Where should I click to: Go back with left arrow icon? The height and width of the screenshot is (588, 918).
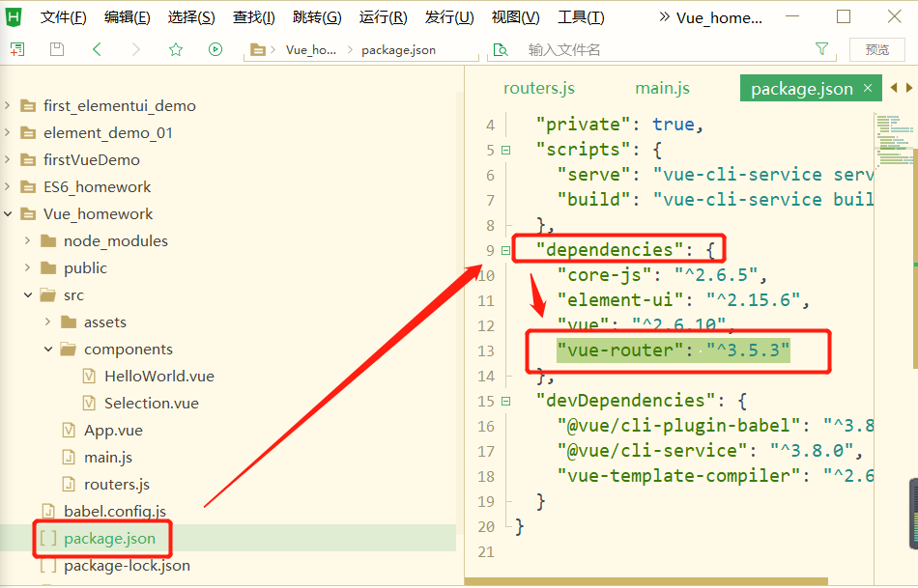[98, 49]
